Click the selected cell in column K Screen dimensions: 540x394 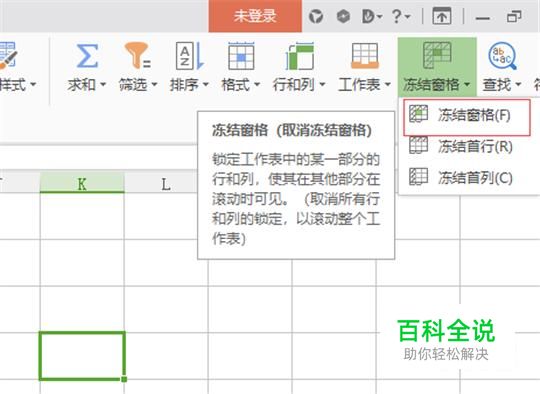[82, 356]
